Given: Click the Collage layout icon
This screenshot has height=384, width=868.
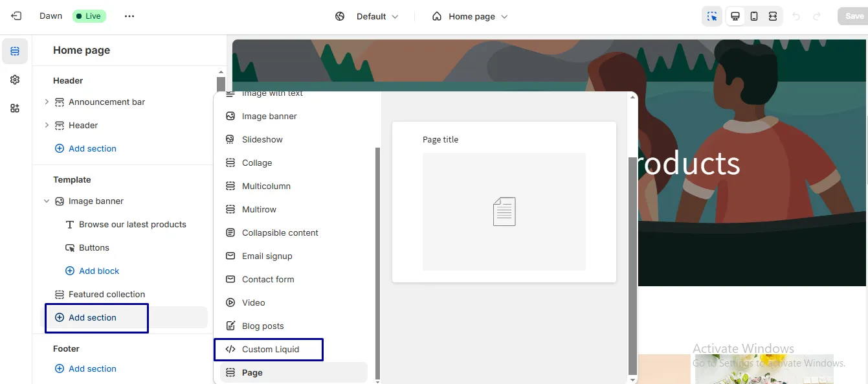Looking at the screenshot, I should pyautogui.click(x=230, y=163).
